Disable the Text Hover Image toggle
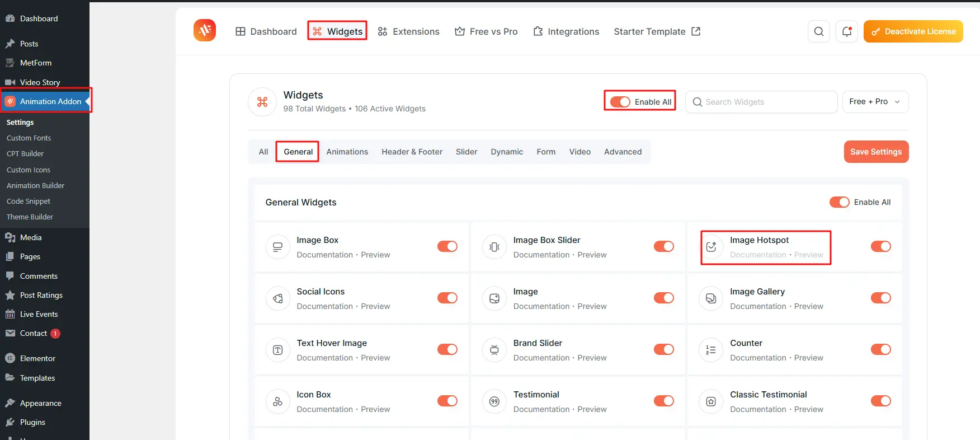 pyautogui.click(x=447, y=349)
